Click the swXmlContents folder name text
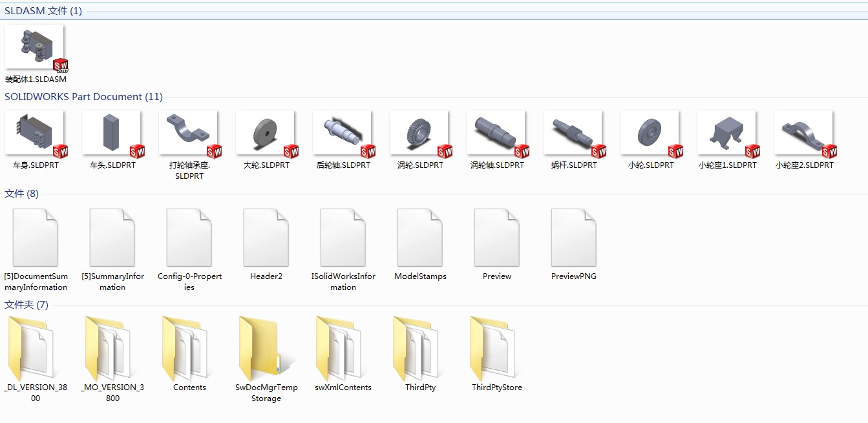The height and width of the screenshot is (423, 868). pos(343,387)
